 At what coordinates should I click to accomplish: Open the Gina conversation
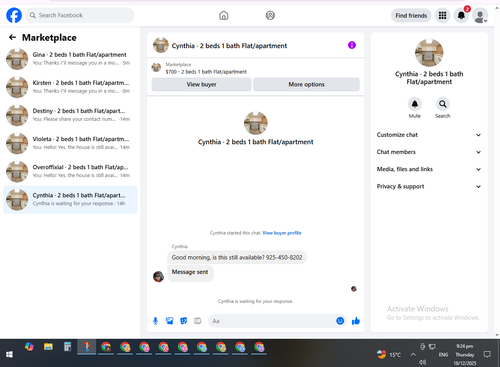pyautogui.click(x=70, y=59)
